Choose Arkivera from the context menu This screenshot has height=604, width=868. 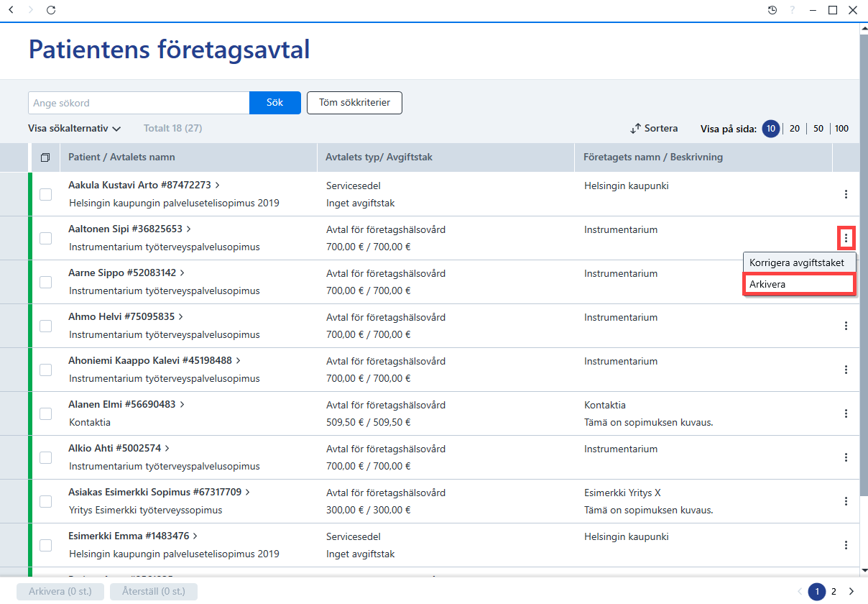pyautogui.click(x=798, y=284)
